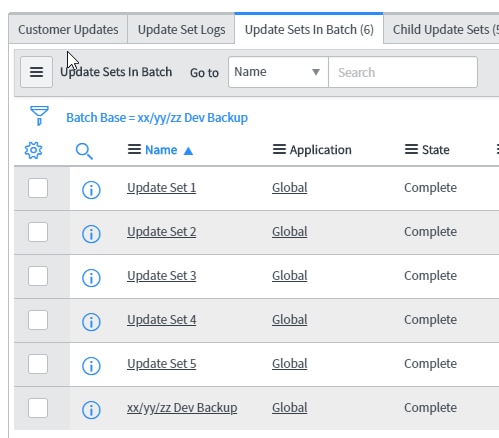Screen dimensions: 499x438
Task: Select Update Sets In Batch (6) tab
Action: [309, 29]
